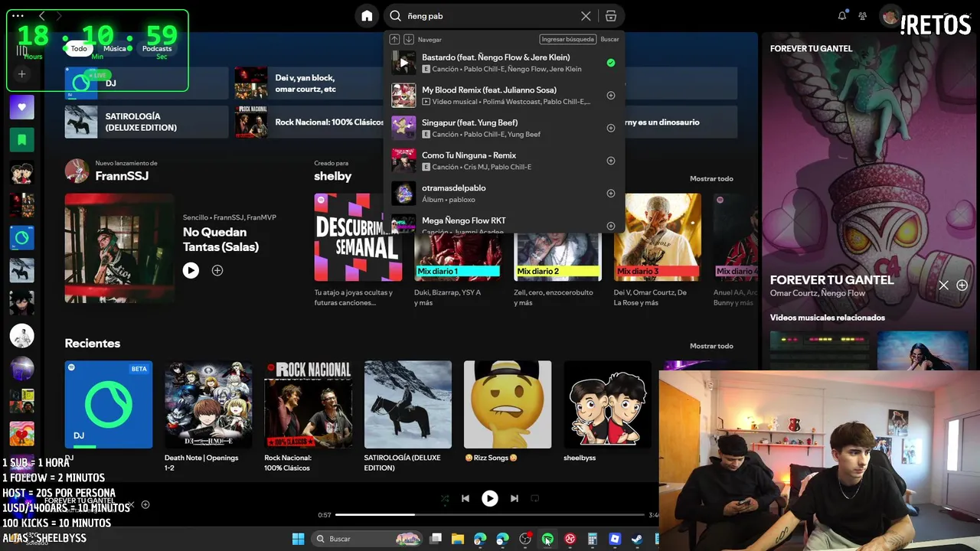Open File Explorer from the taskbar
The width and height of the screenshot is (980, 551).
tap(458, 539)
